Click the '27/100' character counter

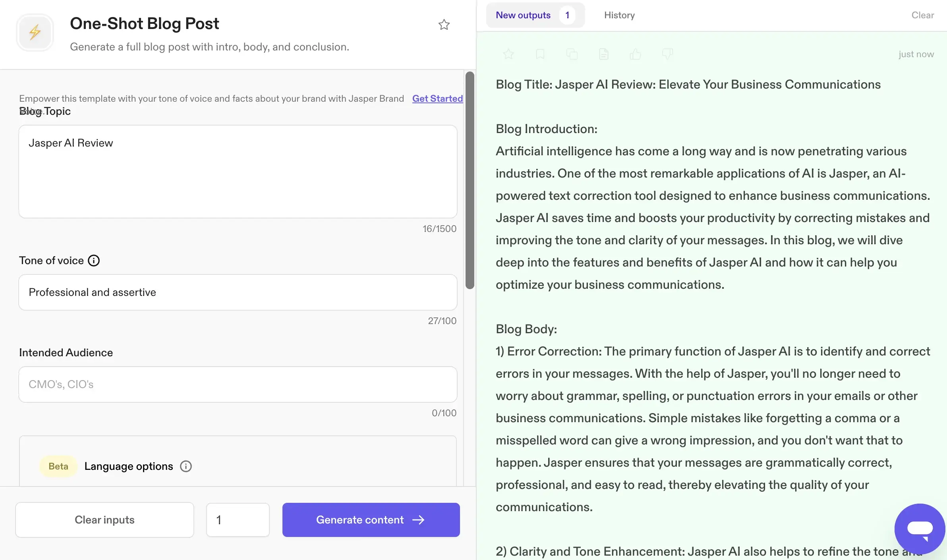pos(442,321)
